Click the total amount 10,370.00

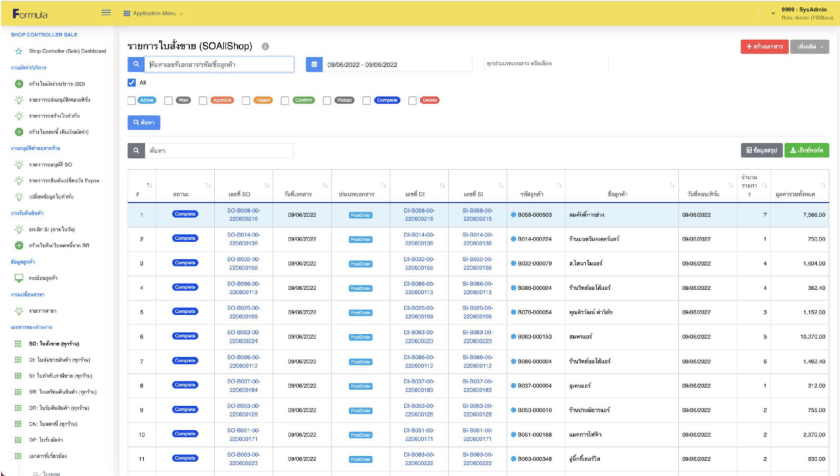[x=813, y=337]
